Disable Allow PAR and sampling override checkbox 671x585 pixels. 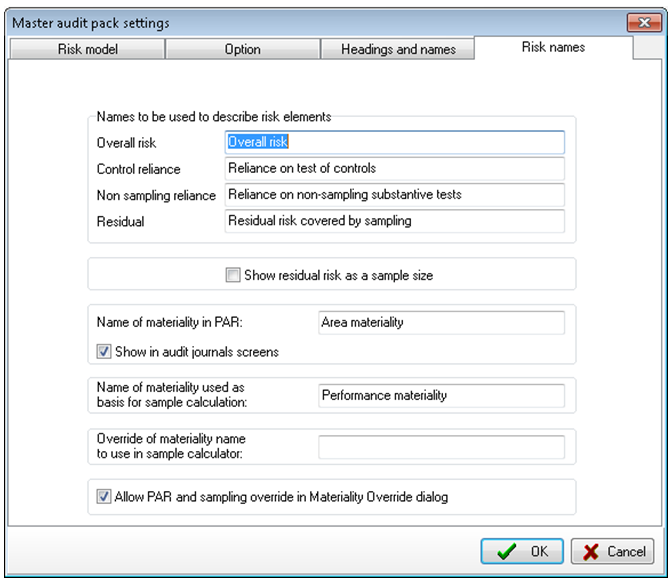click(104, 497)
